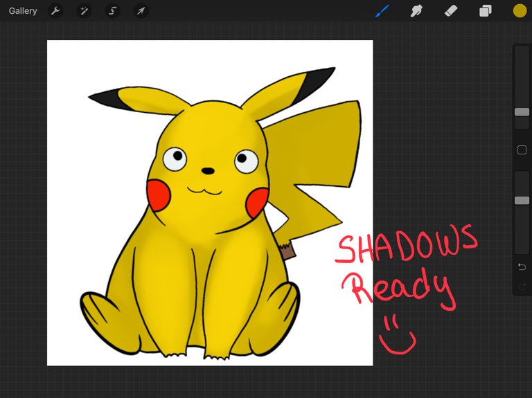Open the Layers panel
Viewport: 532px width, 398px height.
pos(485,11)
